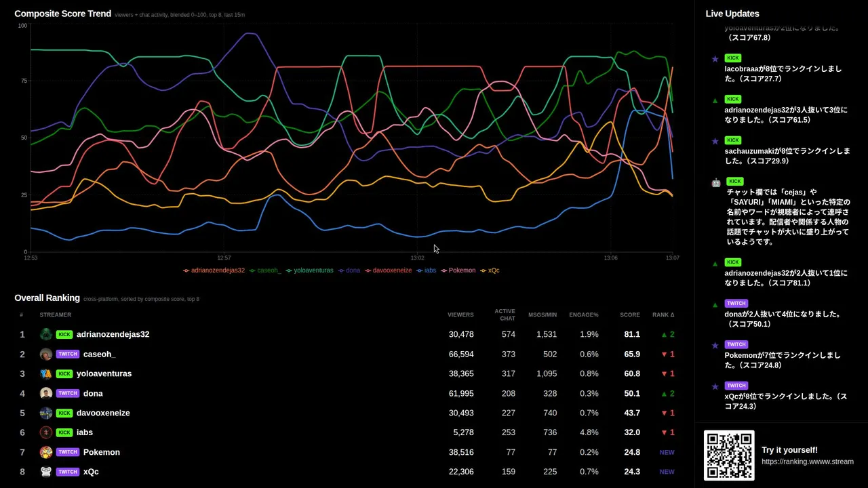Toggle the adrianozendejas32 series in the chart legend
Screen dimensions: 868x488
214,270
